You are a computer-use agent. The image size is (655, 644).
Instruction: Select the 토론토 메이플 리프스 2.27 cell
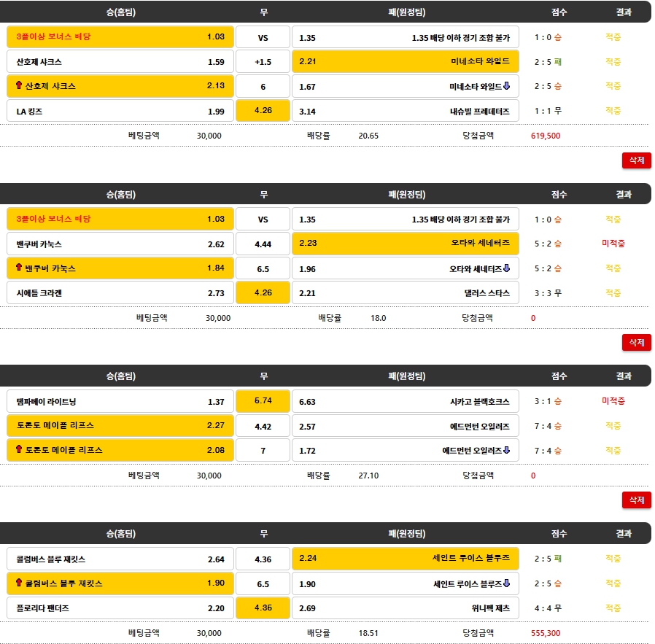click(x=120, y=426)
